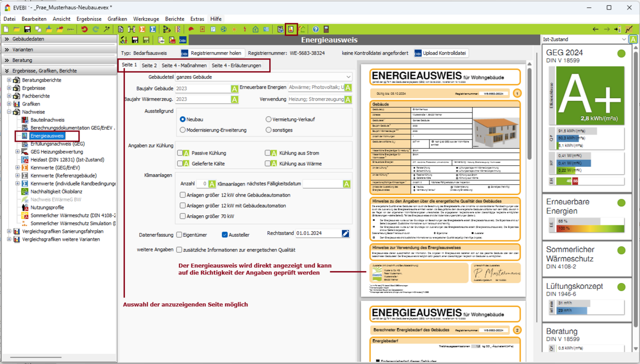
Task: Undo last action with red arrow
Action: [x=84, y=29]
